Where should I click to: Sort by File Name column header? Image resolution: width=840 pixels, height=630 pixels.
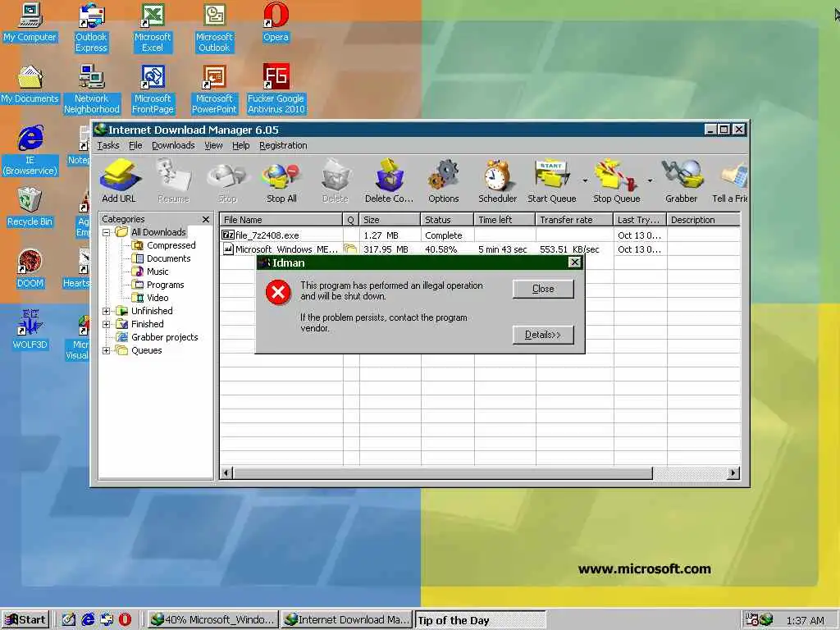click(x=281, y=220)
